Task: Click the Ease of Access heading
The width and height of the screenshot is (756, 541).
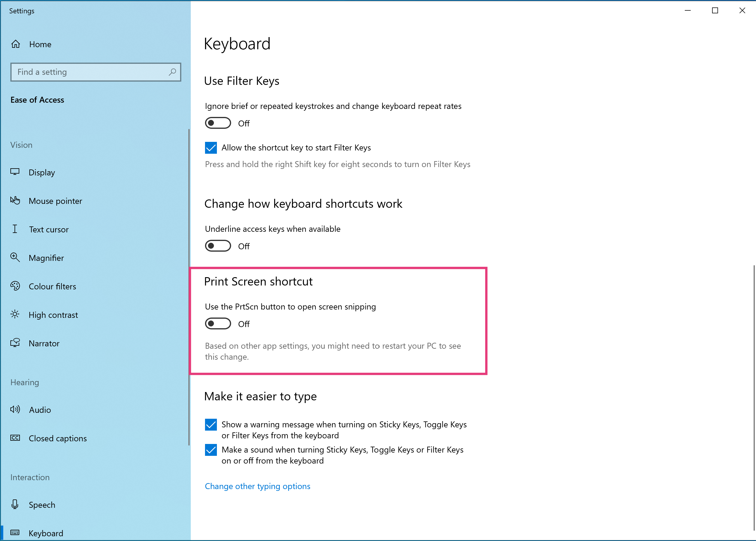Action: [37, 100]
